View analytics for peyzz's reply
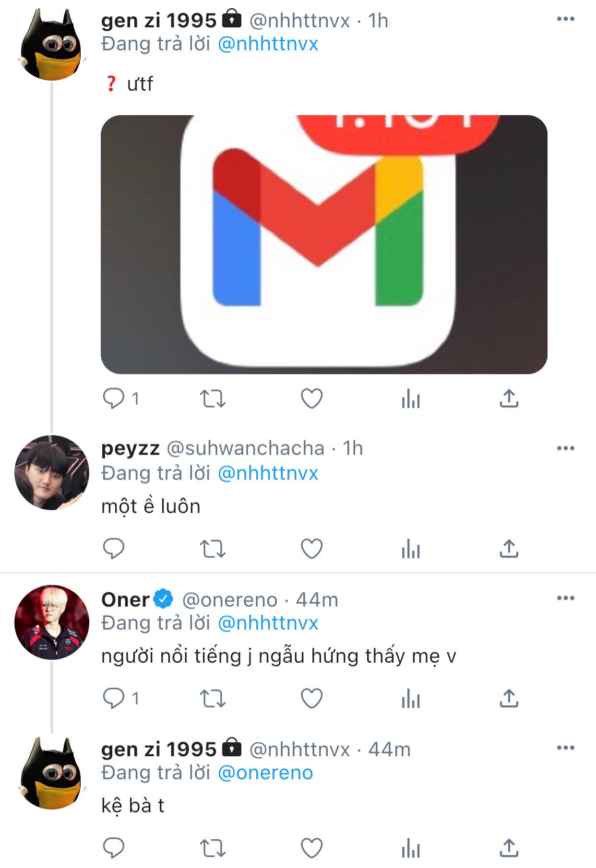The image size is (596, 868). 410,549
